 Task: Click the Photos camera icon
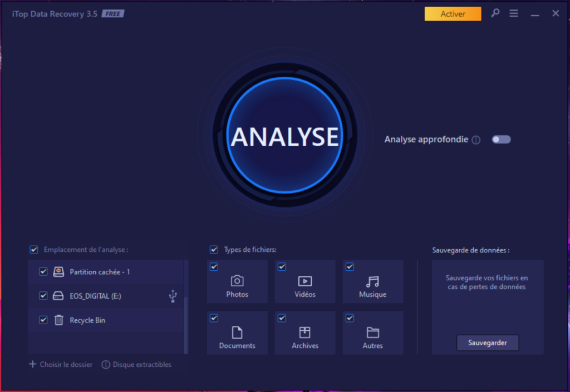pyautogui.click(x=237, y=281)
